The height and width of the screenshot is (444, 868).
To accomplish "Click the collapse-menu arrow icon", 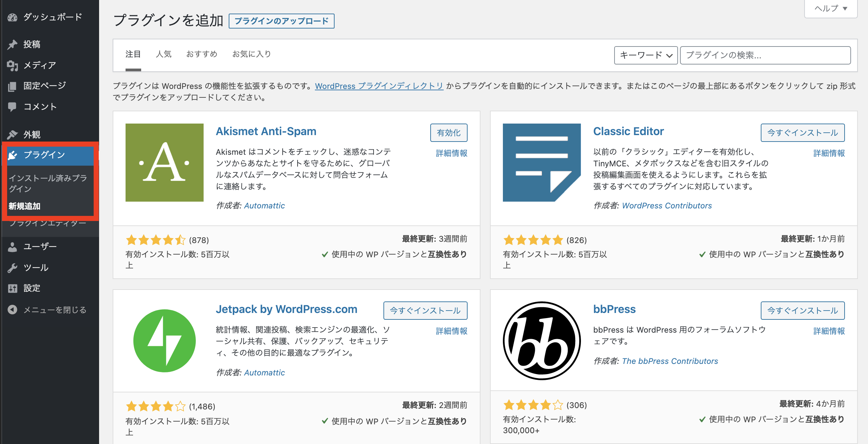I will (13, 310).
